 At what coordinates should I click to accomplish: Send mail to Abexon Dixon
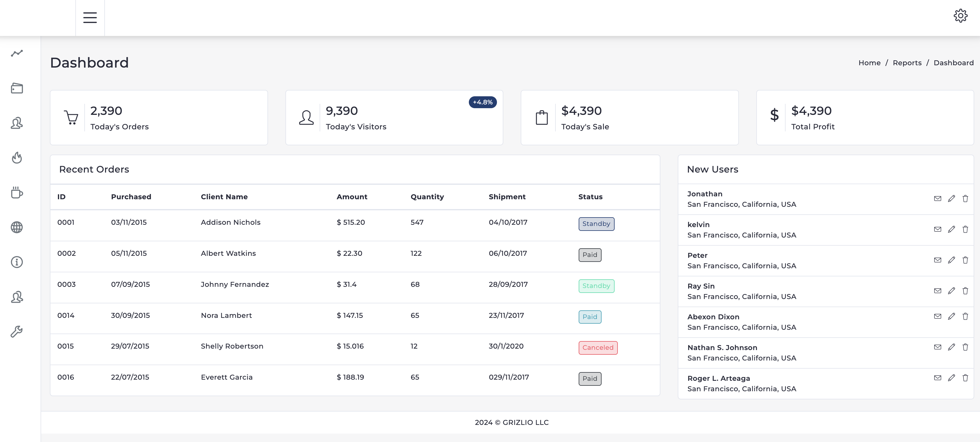click(937, 316)
